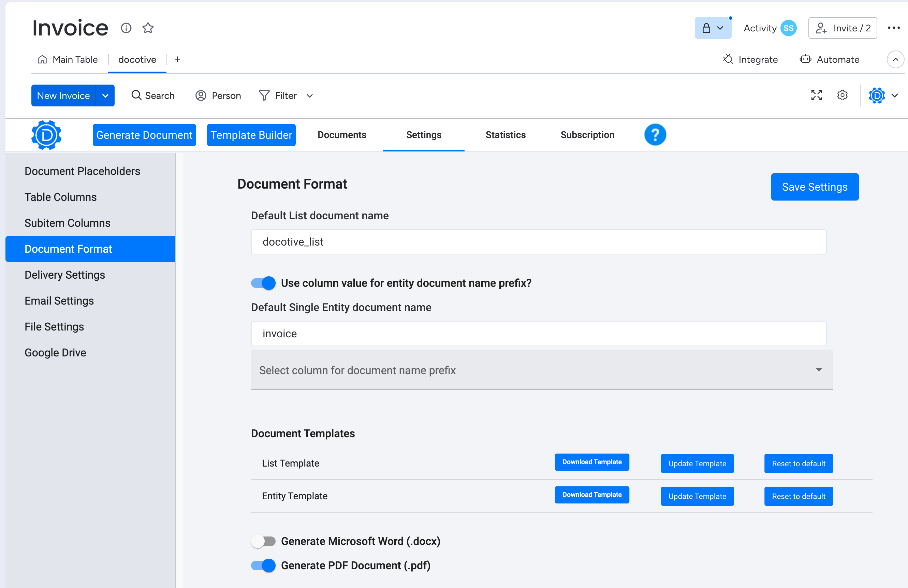The height and width of the screenshot is (588, 908).
Task: Click the large docotive gear logo
Action: [46, 135]
